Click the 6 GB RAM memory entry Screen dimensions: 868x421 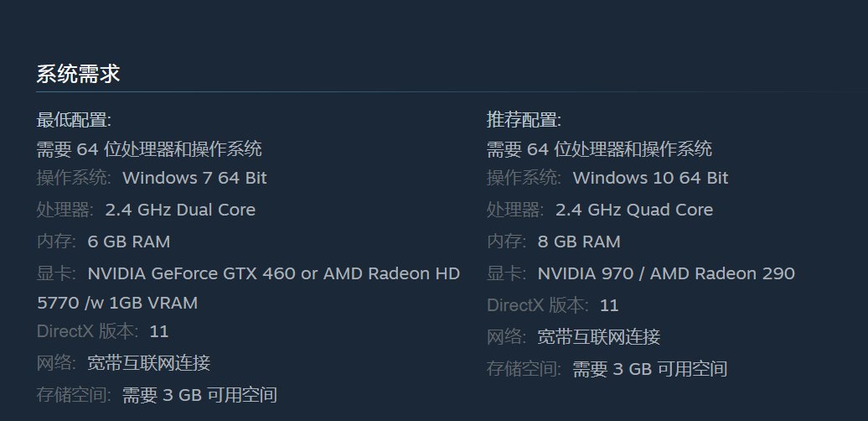(128, 242)
